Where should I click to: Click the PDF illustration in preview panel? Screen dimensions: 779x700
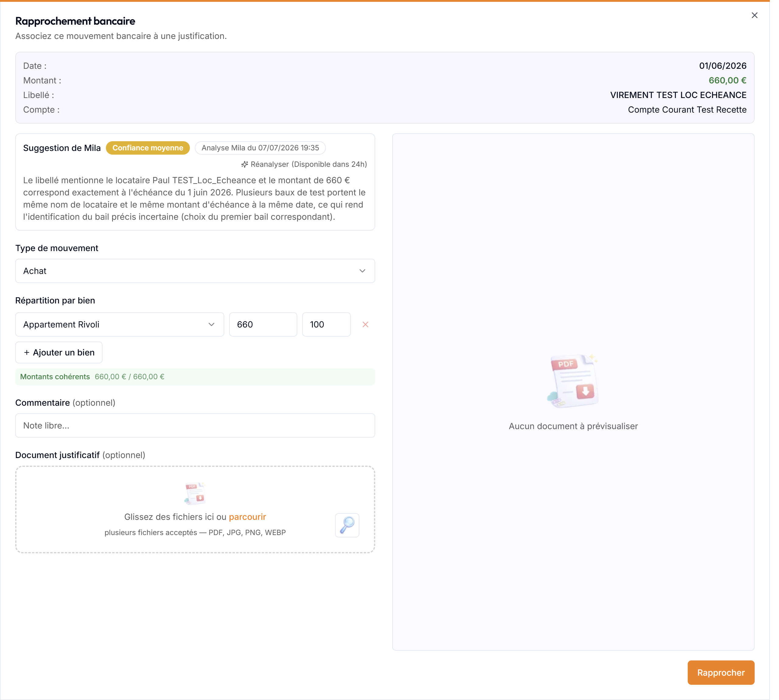pyautogui.click(x=572, y=381)
